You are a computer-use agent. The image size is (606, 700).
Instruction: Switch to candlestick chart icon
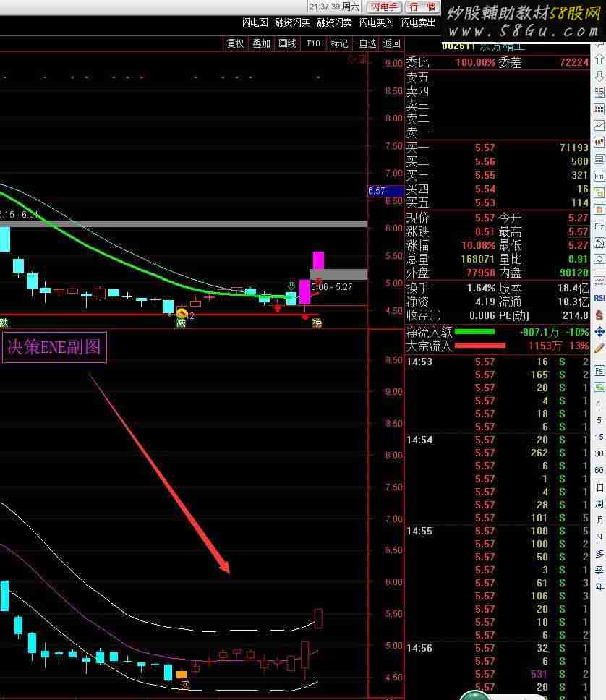click(599, 142)
